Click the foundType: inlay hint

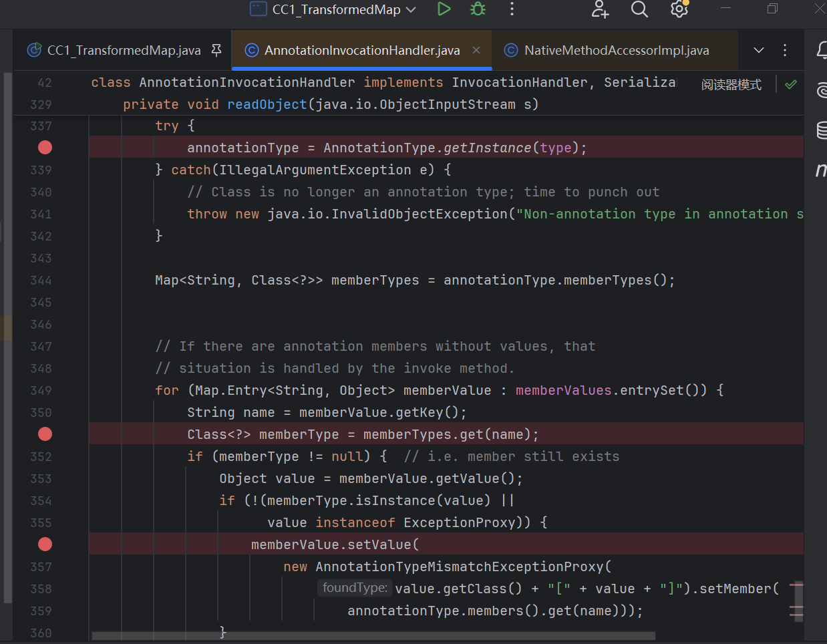355,588
